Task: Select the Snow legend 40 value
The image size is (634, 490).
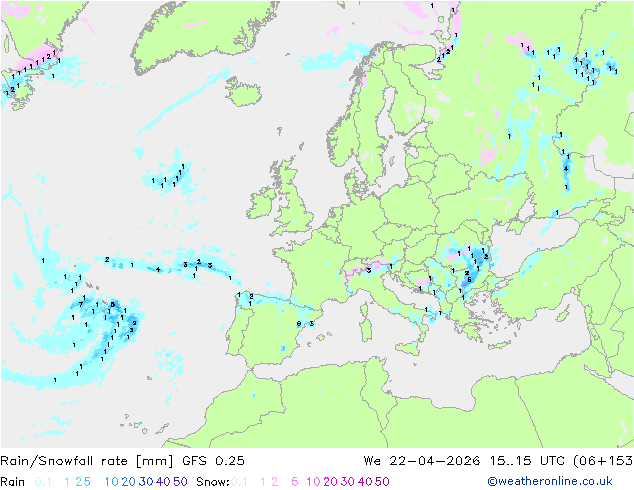Action: 365,482
